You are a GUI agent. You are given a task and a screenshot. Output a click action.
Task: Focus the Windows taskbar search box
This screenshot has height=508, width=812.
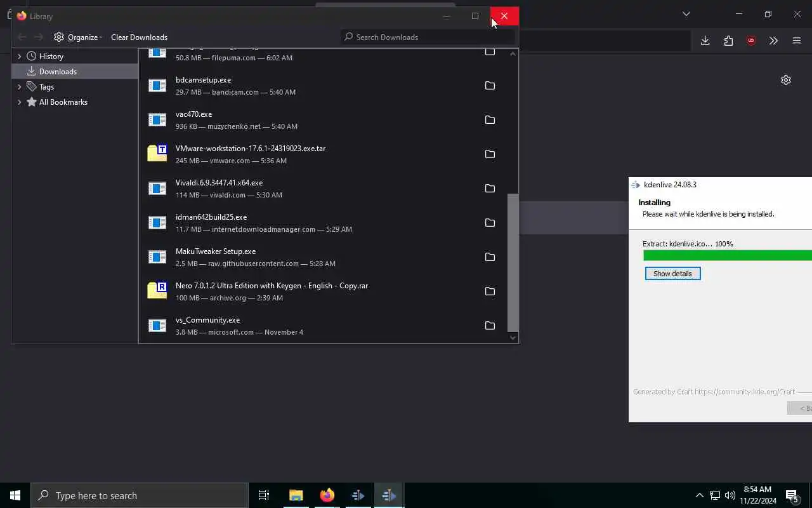coord(140,495)
